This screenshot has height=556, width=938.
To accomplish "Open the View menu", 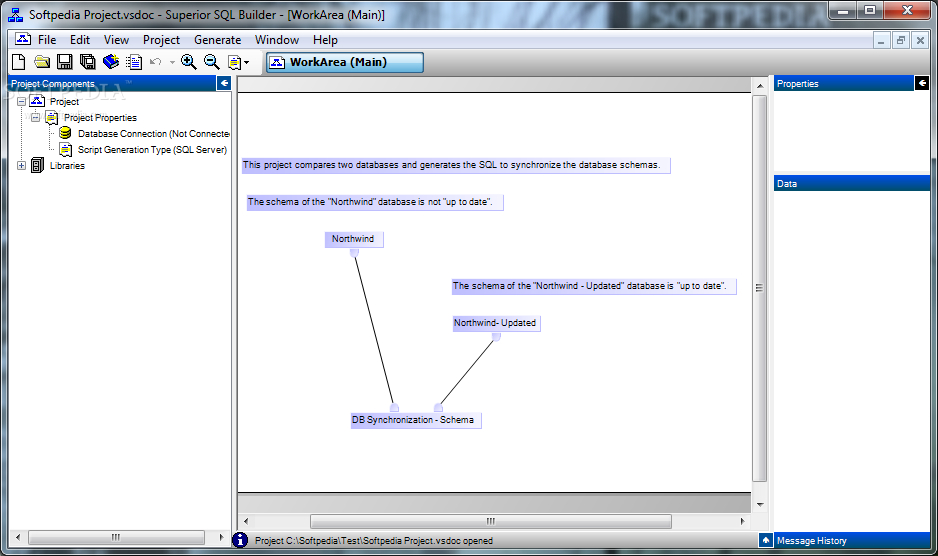I will pyautogui.click(x=116, y=40).
